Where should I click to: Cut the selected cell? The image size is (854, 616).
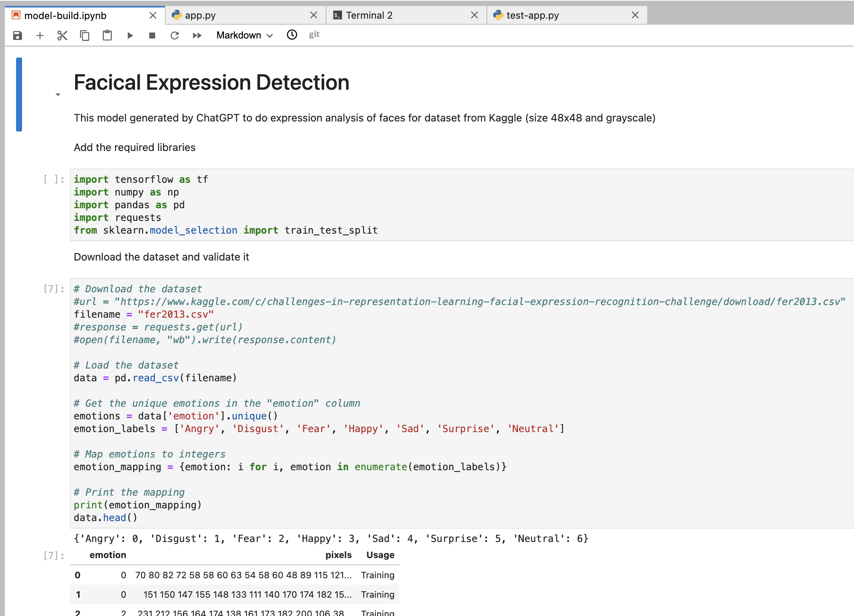pos(62,35)
